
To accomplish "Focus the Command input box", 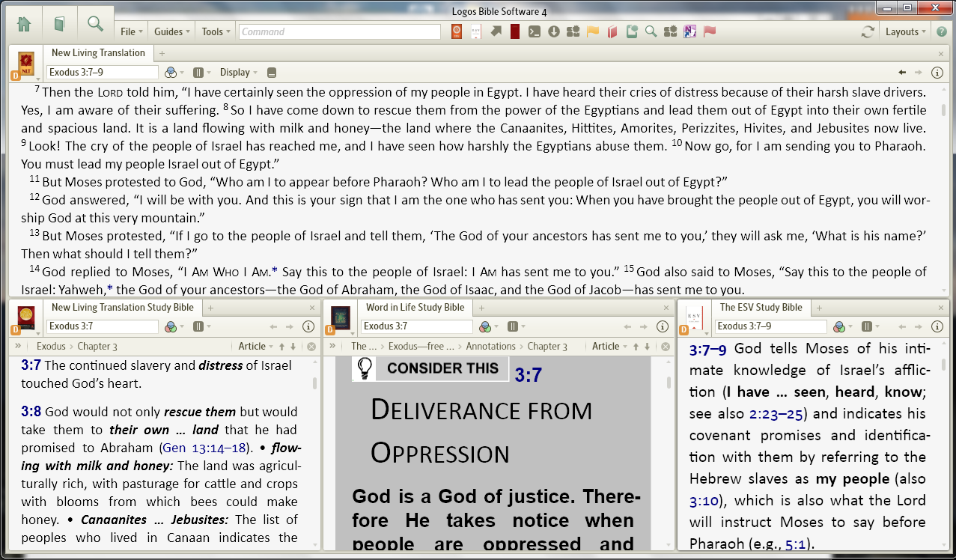I will click(x=340, y=31).
